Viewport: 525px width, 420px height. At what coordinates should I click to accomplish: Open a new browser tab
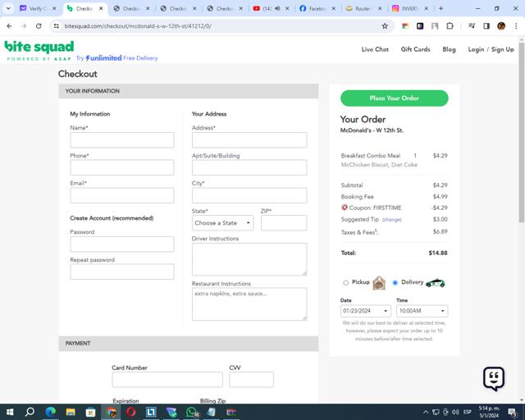click(441, 8)
